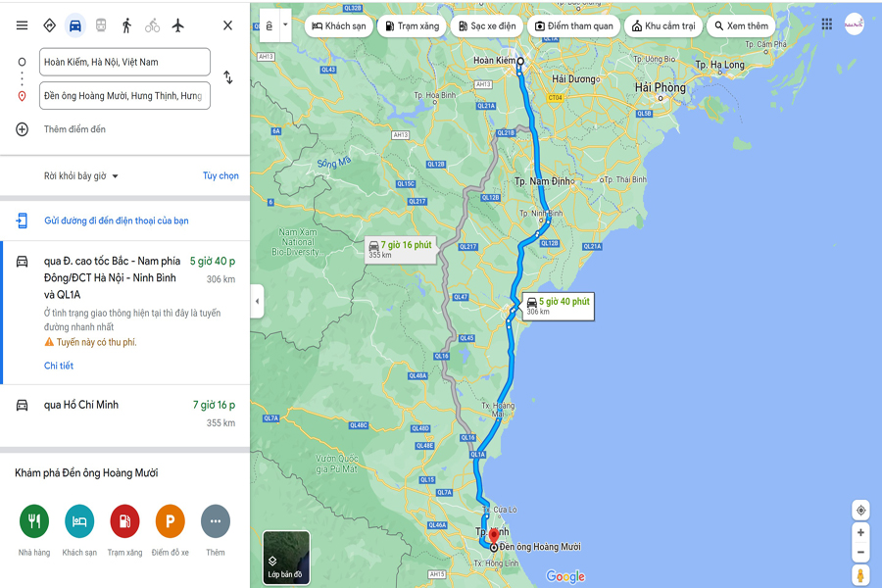Select walking travel mode icon

coord(126,25)
